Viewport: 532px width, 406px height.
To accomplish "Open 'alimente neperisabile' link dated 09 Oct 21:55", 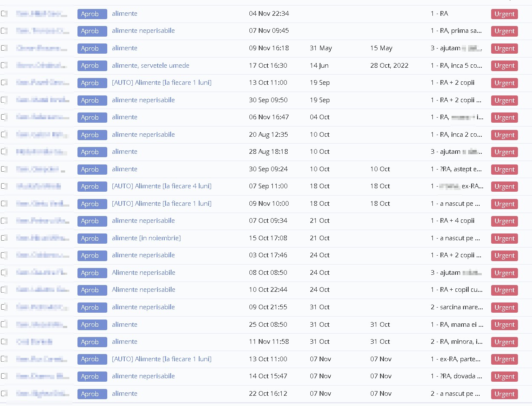I will point(143,307).
